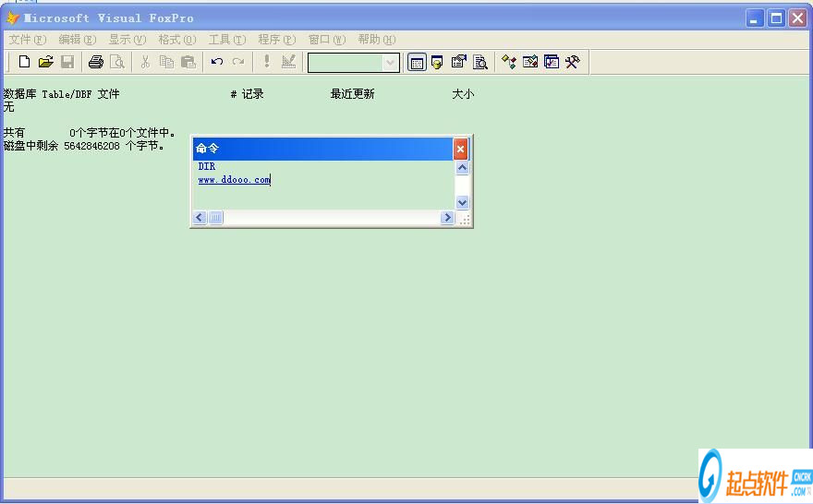Open the Data Session window icon
The width and height of the screenshot is (813, 504).
[437, 63]
